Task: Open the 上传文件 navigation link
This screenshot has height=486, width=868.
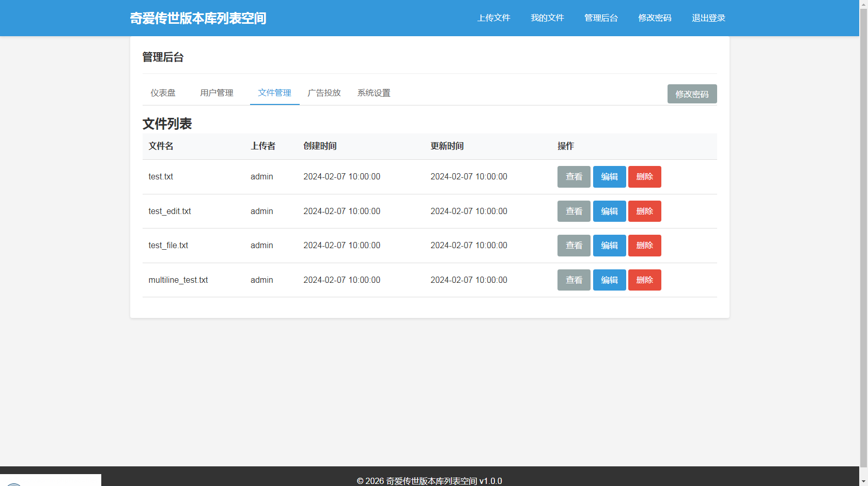Action: tap(493, 18)
